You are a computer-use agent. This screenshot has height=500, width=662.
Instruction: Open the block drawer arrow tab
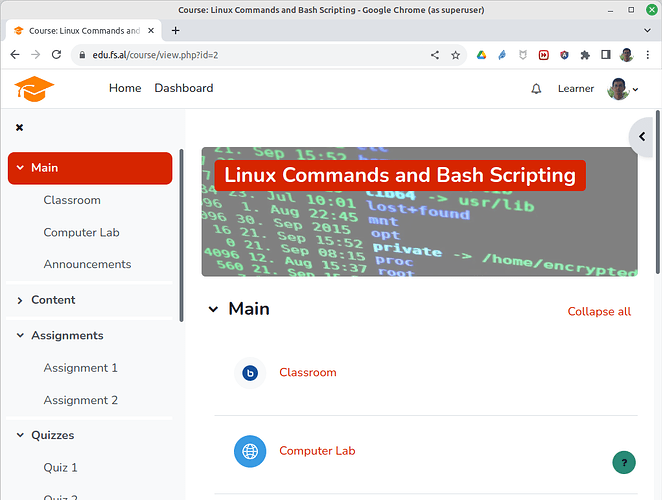coord(643,136)
